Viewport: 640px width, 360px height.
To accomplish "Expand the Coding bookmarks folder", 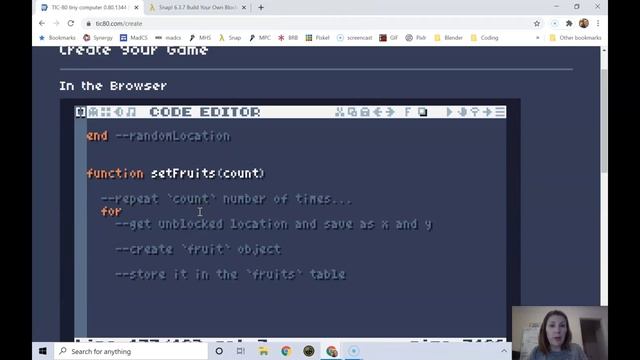I will click(484, 38).
